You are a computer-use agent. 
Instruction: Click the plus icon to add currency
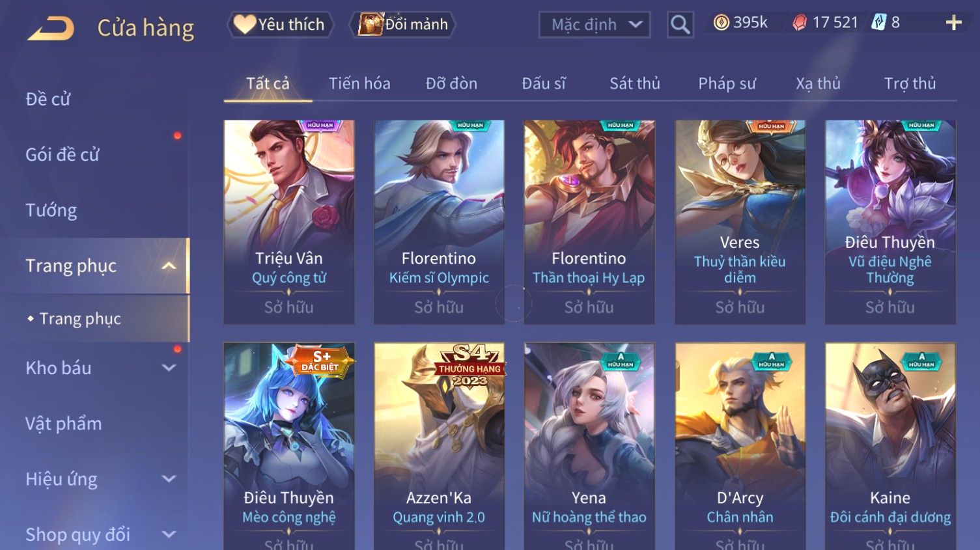pyautogui.click(x=954, y=23)
